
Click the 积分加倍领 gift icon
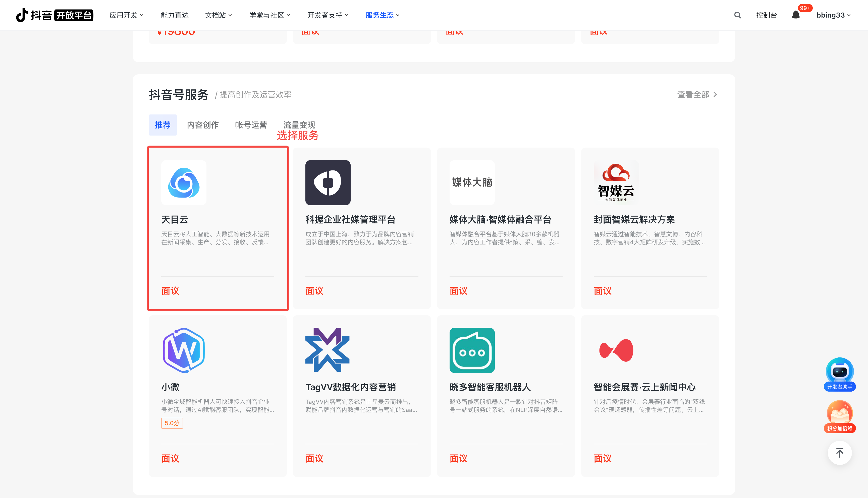click(840, 417)
